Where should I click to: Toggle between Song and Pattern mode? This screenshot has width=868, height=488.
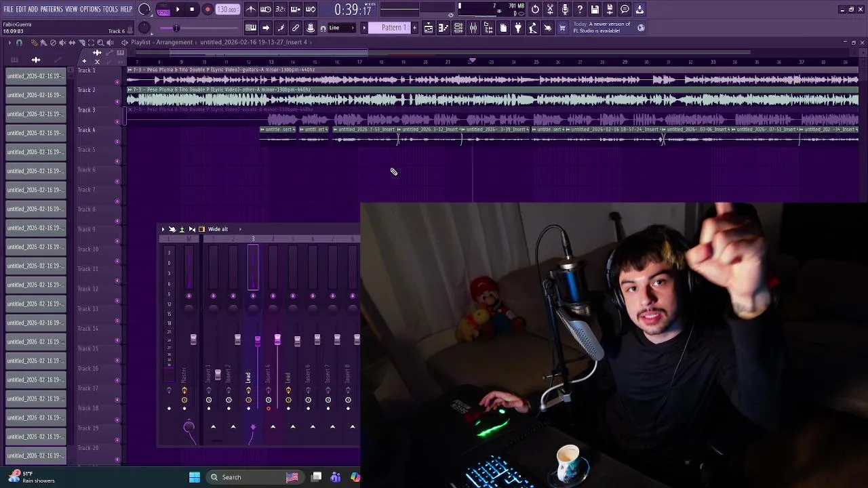click(x=163, y=10)
